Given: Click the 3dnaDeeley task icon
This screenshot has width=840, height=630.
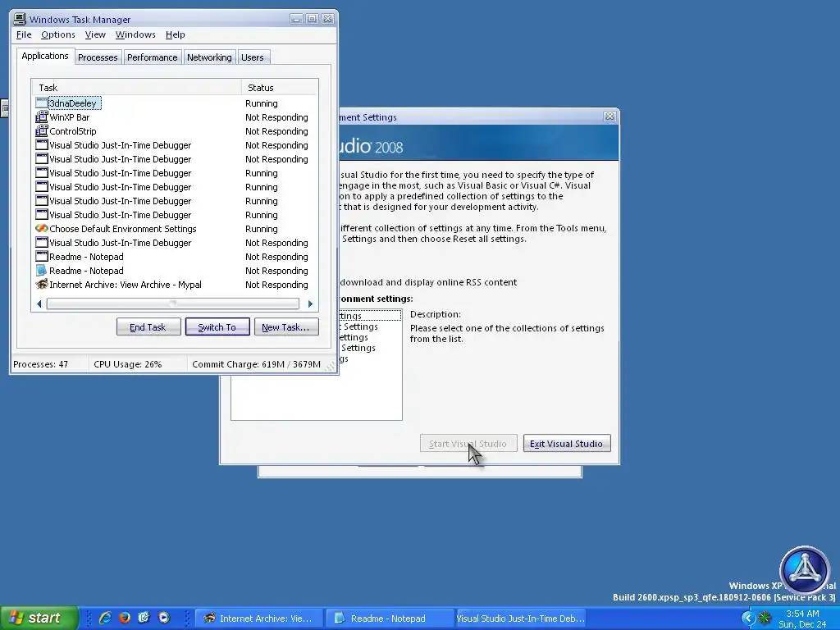Looking at the screenshot, I should [x=41, y=103].
